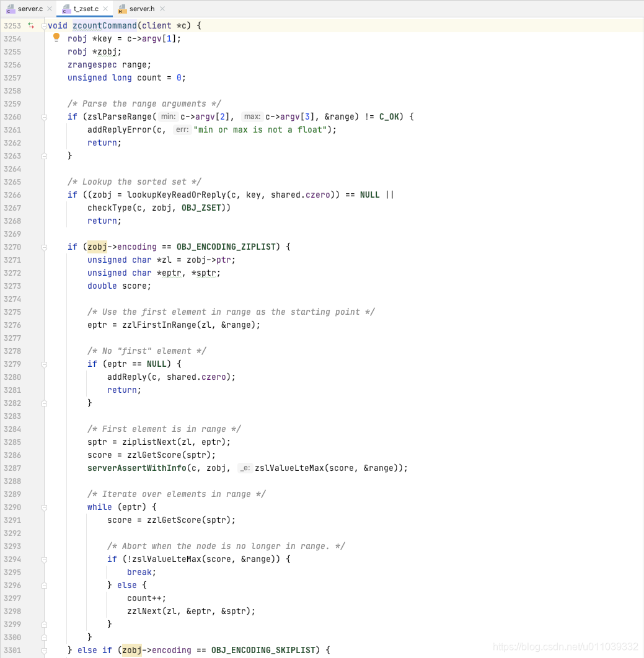
Task: Click the break statement on line 3295
Action: [142, 572]
